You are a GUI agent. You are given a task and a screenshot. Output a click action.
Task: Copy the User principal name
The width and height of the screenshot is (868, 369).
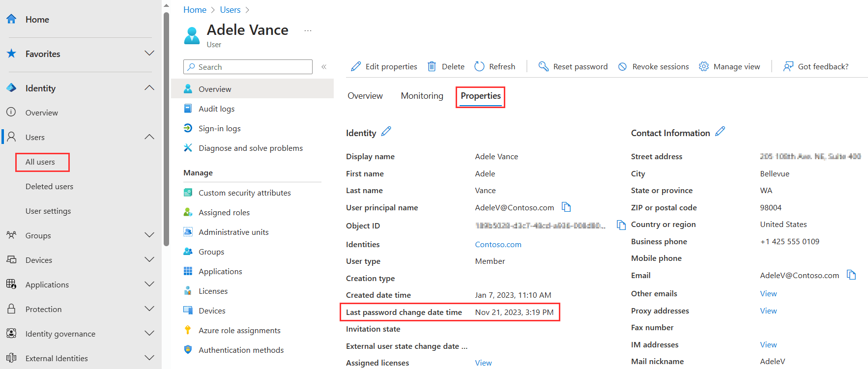tap(566, 207)
